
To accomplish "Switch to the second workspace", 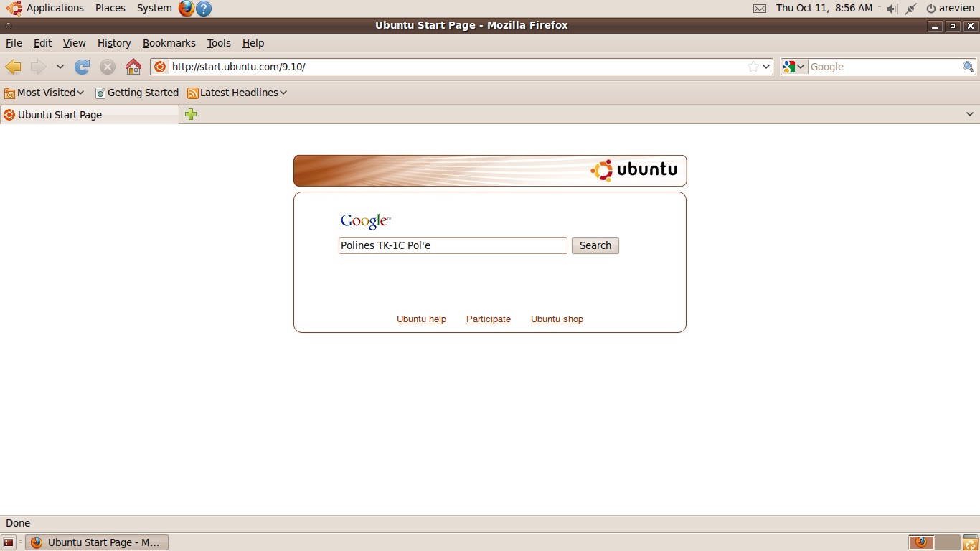I will click(947, 542).
